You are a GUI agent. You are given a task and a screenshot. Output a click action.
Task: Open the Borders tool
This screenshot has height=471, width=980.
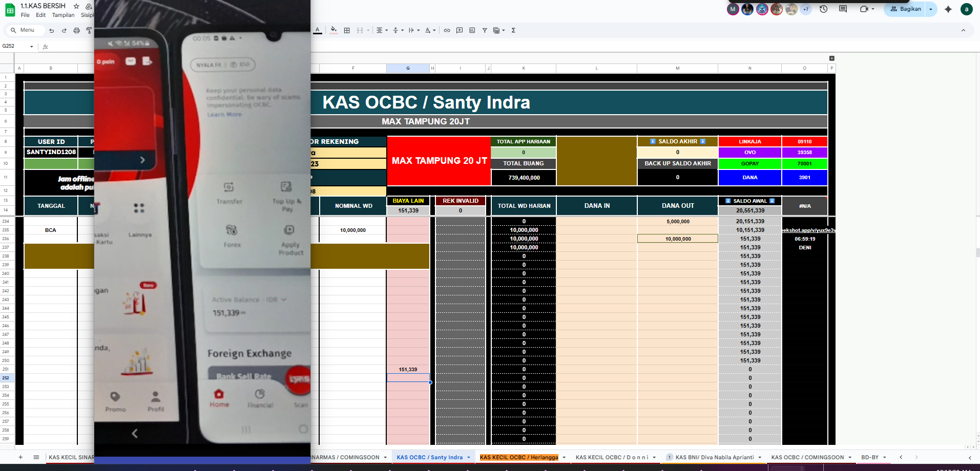(x=347, y=30)
